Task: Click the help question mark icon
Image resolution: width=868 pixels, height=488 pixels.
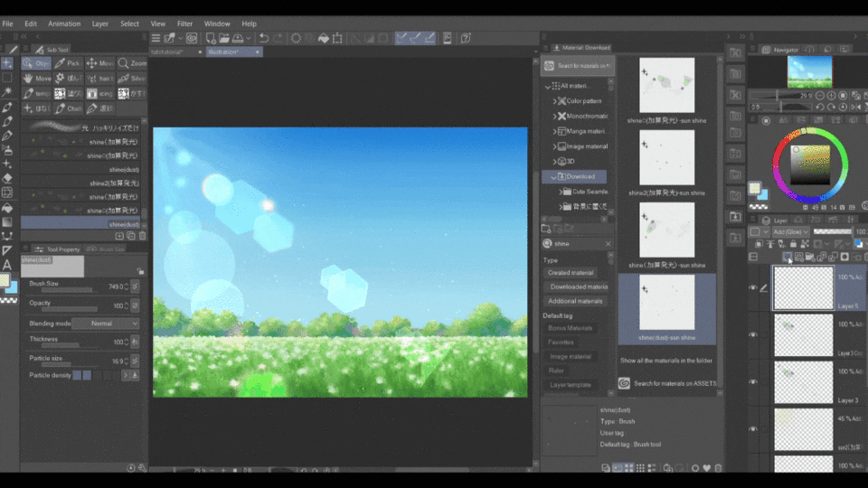Action: pyautogui.click(x=466, y=38)
